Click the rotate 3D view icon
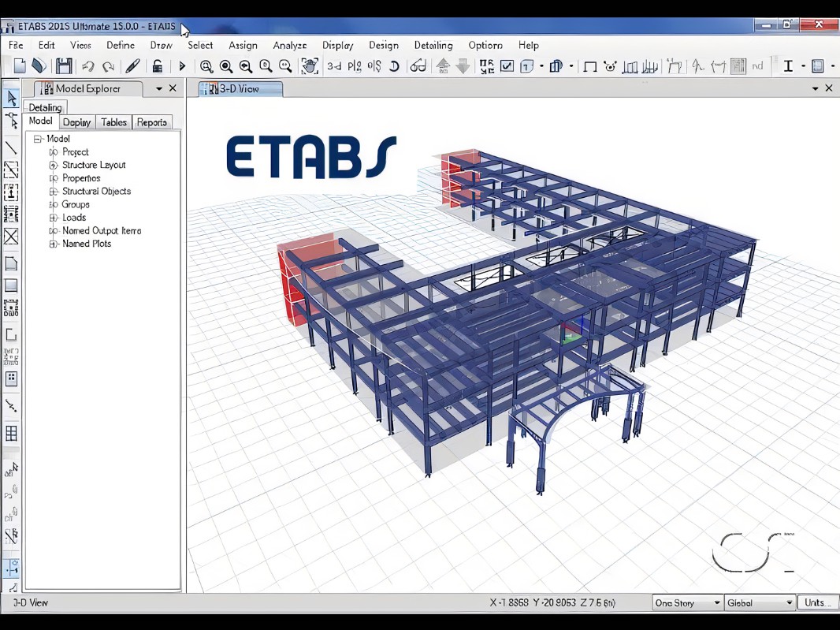Screen dimensions: 840x630 pos(394,66)
